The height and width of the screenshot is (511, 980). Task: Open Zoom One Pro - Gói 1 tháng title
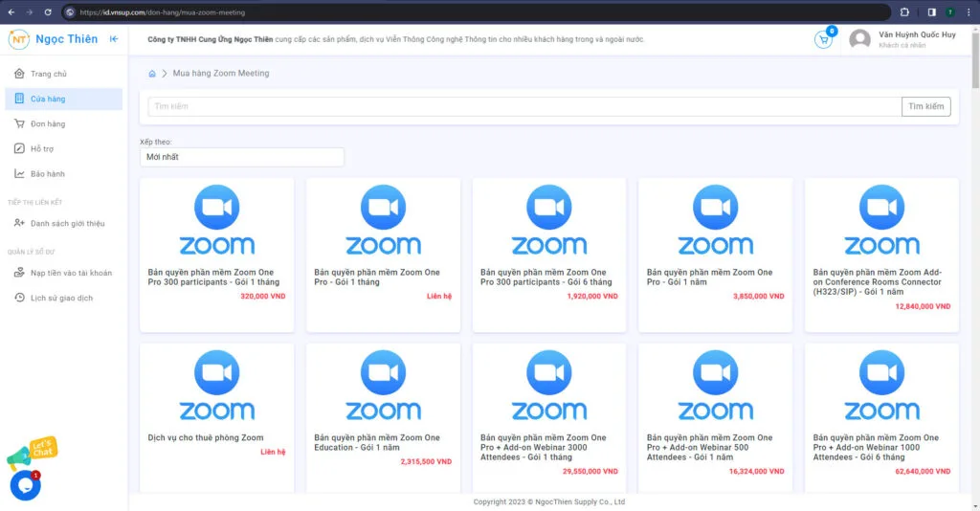point(377,278)
